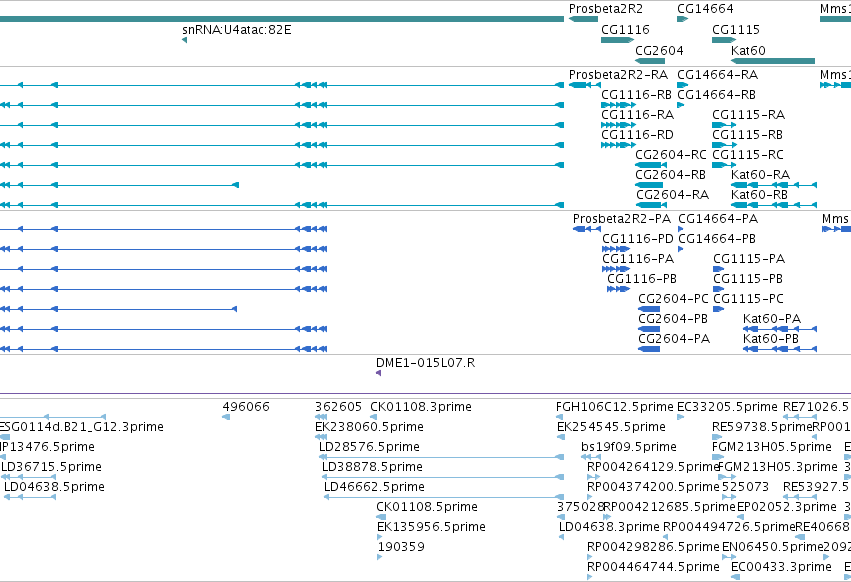Click EST 375028
This screenshot has width=851, height=582.
(580, 508)
